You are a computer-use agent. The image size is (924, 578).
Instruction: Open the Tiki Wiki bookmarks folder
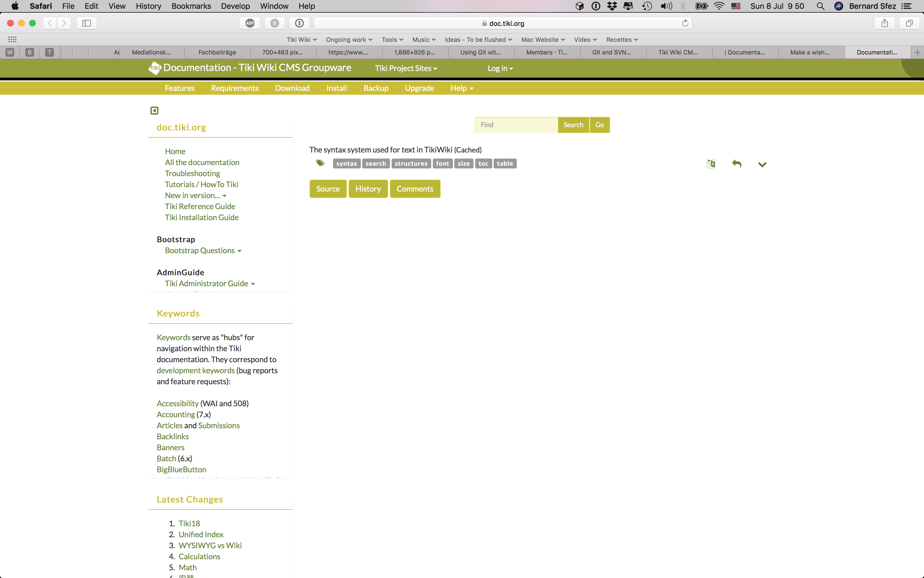(302, 40)
